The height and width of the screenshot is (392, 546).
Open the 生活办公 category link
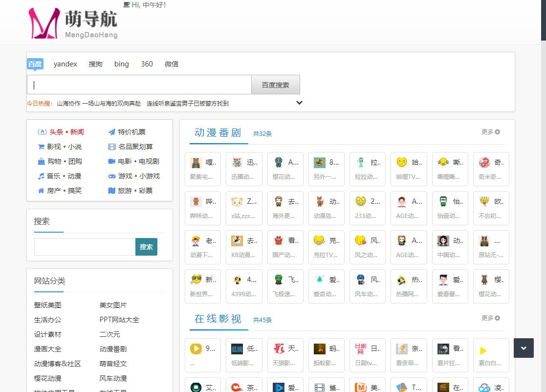(48, 320)
